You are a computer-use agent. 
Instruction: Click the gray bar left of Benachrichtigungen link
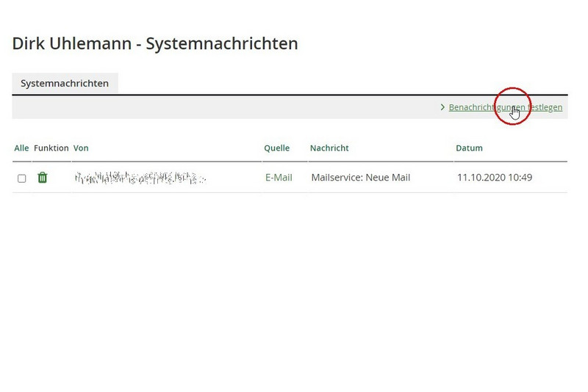tap(220, 107)
